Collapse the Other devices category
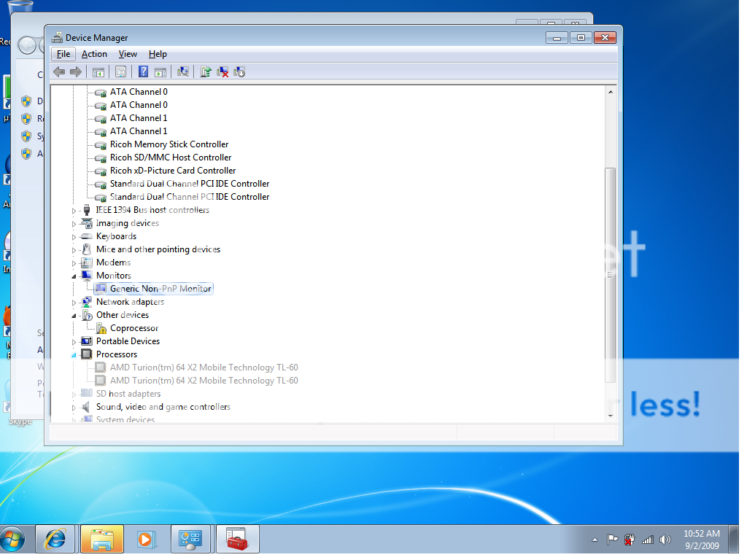This screenshot has height=560, width=747. click(74, 315)
